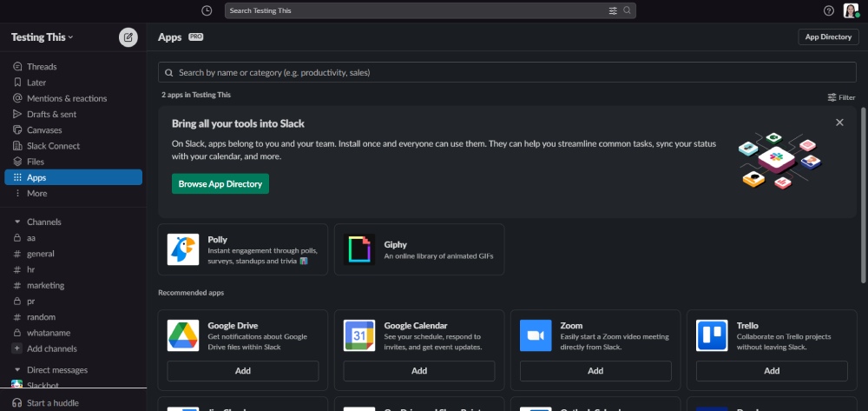The image size is (868, 411).
Task: Click the Slack apps illustration in banner
Action: [780, 161]
